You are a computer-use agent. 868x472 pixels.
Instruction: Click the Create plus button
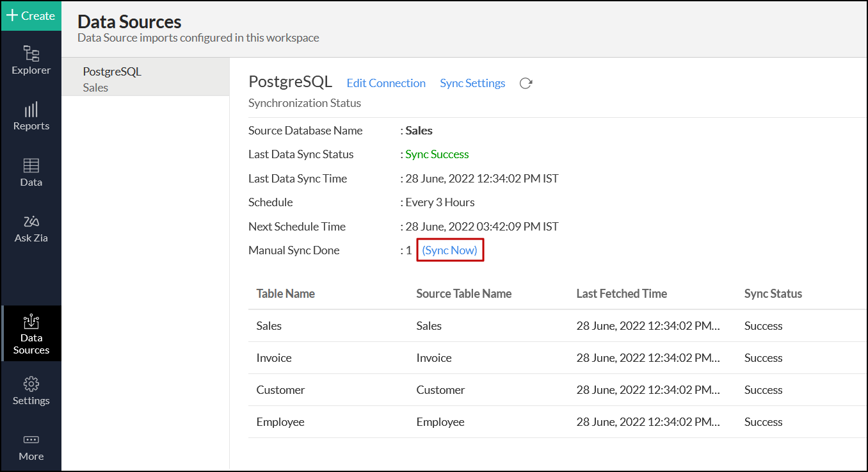(31, 16)
